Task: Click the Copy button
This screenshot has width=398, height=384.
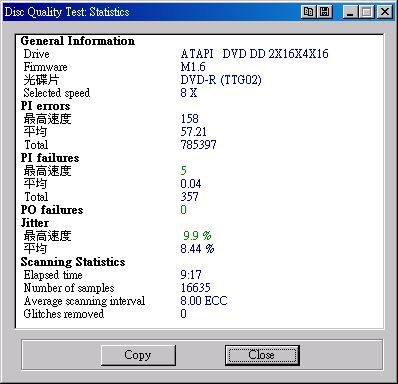Action: coord(138,355)
